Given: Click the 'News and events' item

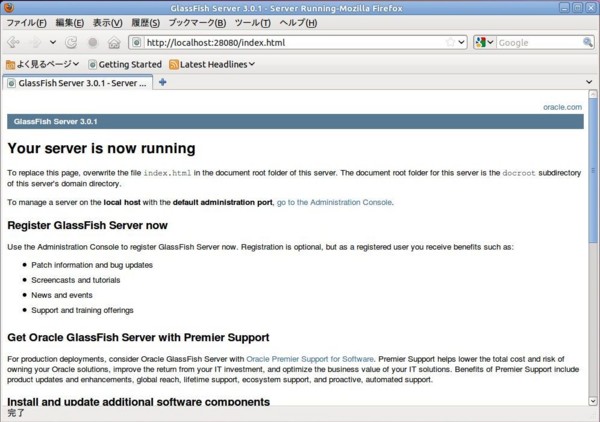Looking at the screenshot, I should [62, 295].
